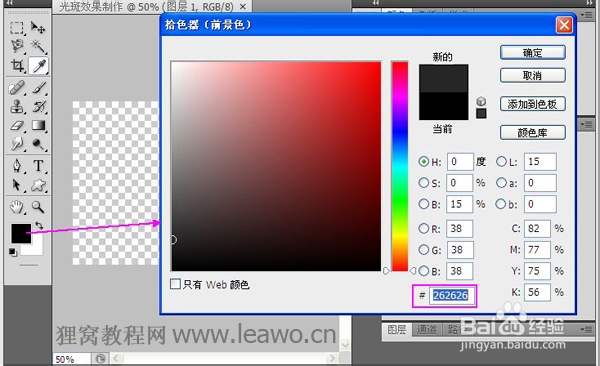The width and height of the screenshot is (600, 366).
Task: Select the Path Selection arrow tool
Action: (16, 185)
